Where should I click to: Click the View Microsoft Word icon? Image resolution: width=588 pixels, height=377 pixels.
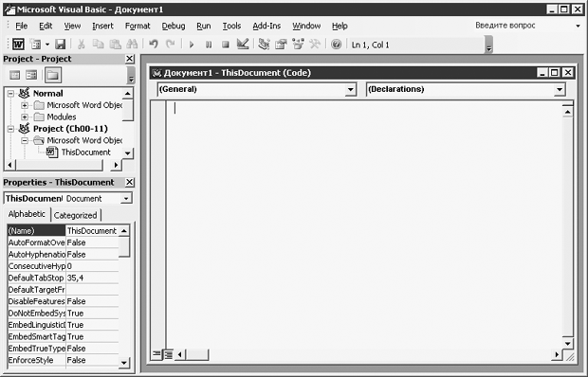pyautogui.click(x=18, y=45)
